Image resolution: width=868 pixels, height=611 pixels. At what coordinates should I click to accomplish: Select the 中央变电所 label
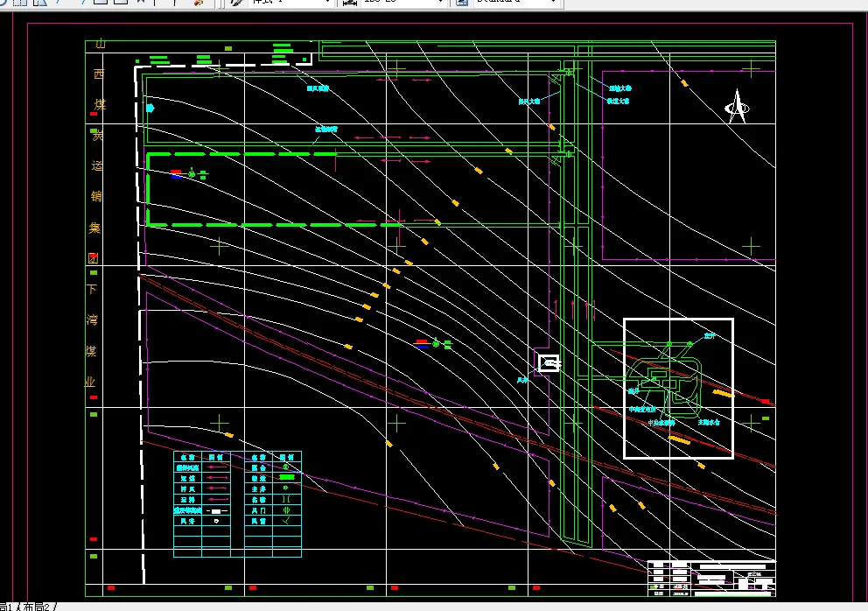[x=642, y=410]
